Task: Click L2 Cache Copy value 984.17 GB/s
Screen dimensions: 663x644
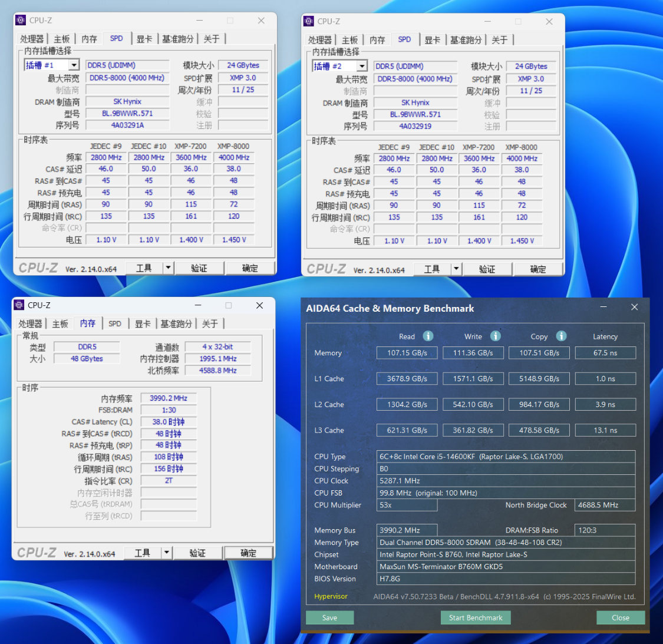Action: (x=539, y=404)
